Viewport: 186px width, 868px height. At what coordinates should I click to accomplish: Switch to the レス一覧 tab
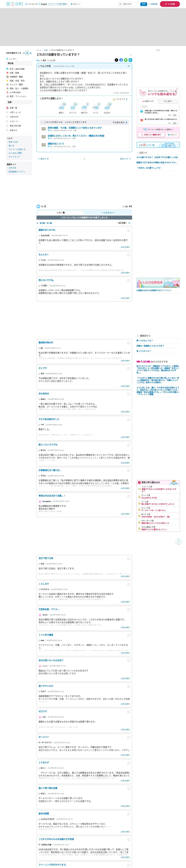click(x=60, y=213)
